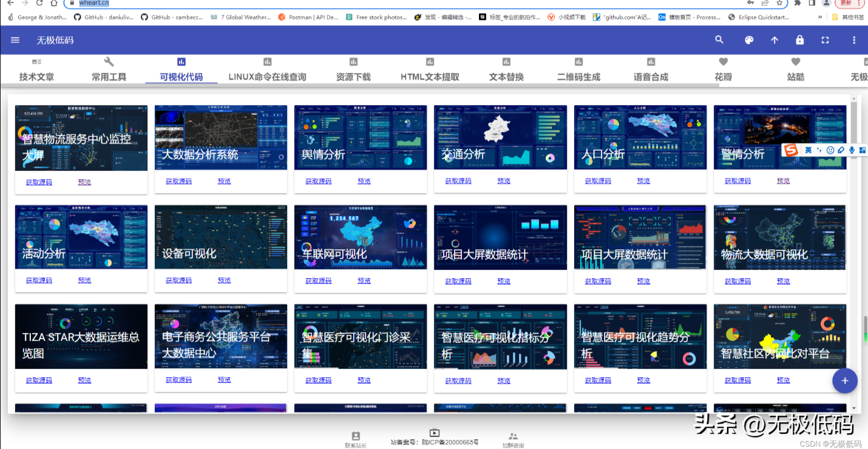The height and width of the screenshot is (449, 868).
Task: Open the 智慧医疗可视化趋势分析 thumbnail
Action: [x=640, y=337]
